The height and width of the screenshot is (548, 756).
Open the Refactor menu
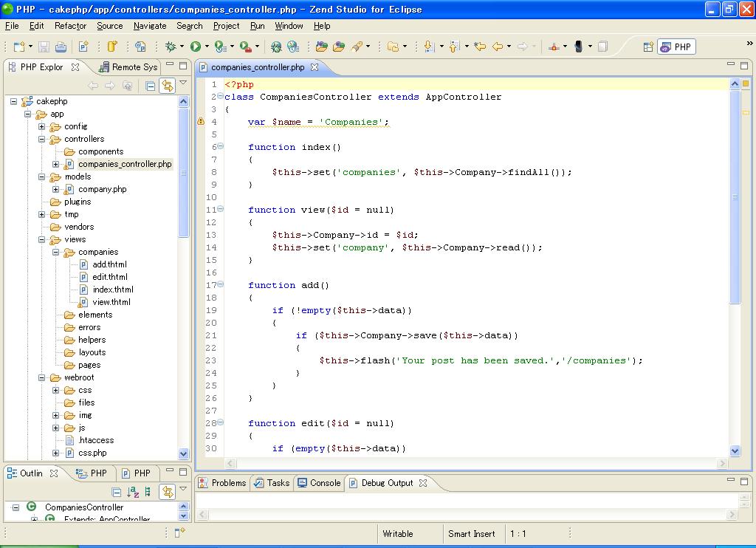[70, 26]
